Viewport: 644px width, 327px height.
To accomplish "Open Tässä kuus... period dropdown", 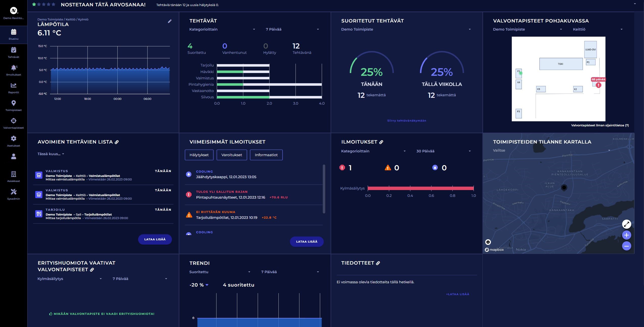I will pos(51,154).
